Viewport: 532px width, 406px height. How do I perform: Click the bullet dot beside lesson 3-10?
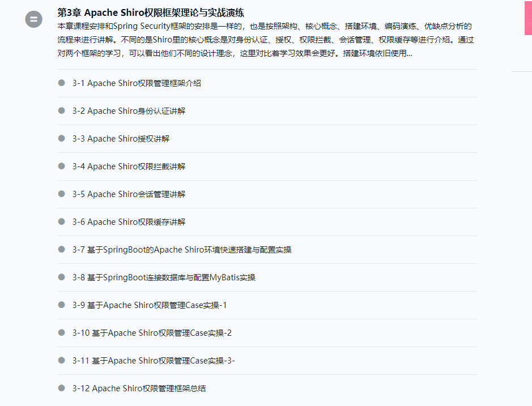coord(61,332)
